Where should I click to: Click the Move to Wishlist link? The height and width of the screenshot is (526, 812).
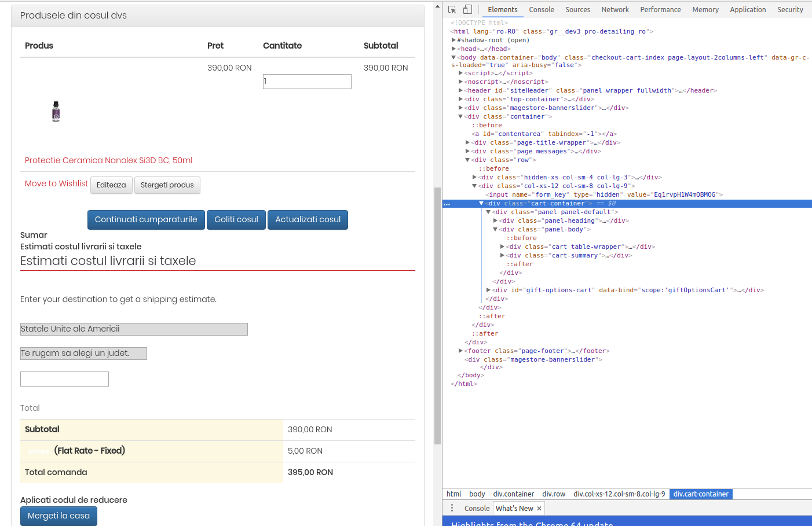pos(56,183)
